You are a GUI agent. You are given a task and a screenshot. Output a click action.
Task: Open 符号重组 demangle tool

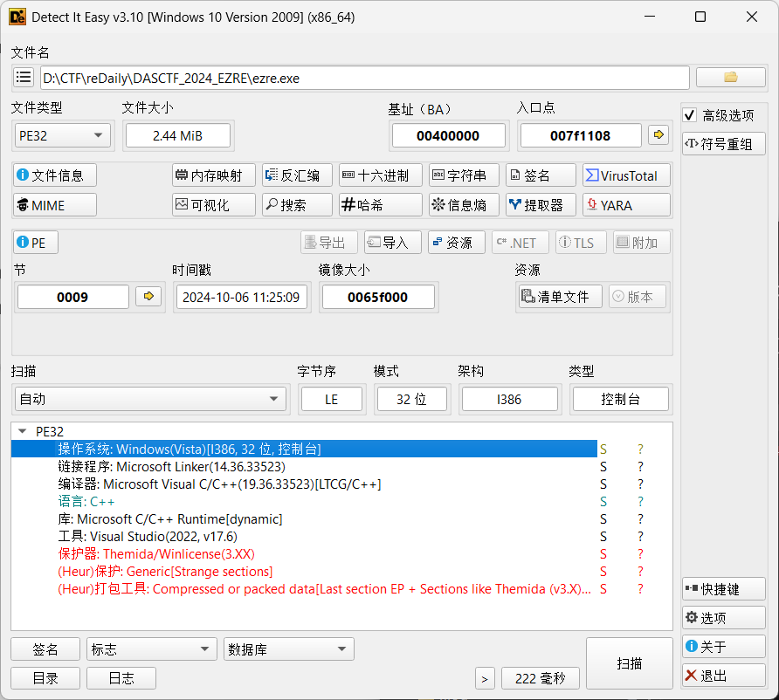[724, 145]
